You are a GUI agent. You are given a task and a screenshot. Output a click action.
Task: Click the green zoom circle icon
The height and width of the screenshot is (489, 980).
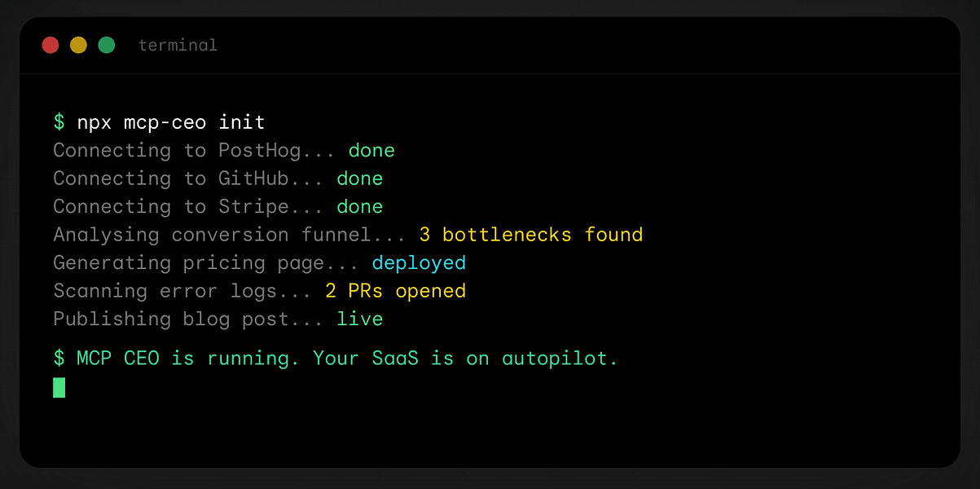tap(107, 45)
